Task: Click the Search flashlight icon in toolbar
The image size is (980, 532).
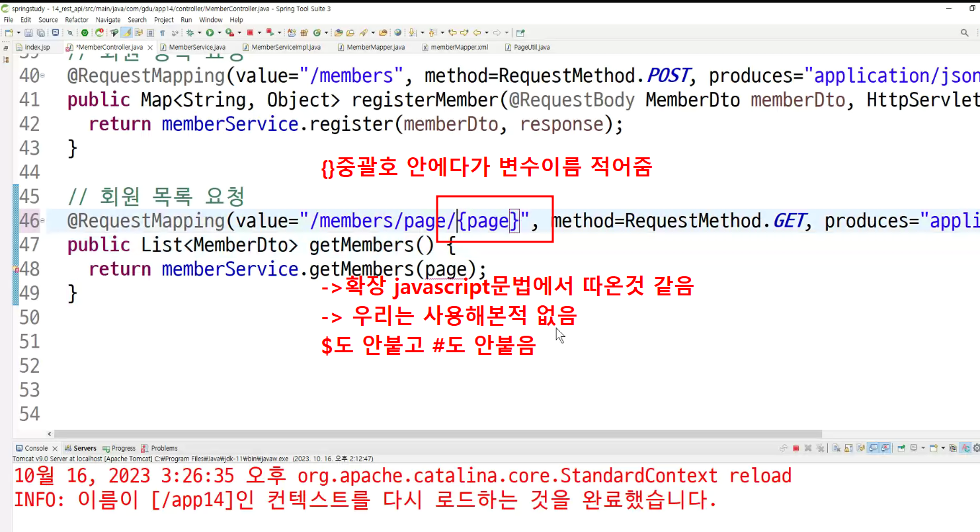Action: click(x=364, y=32)
